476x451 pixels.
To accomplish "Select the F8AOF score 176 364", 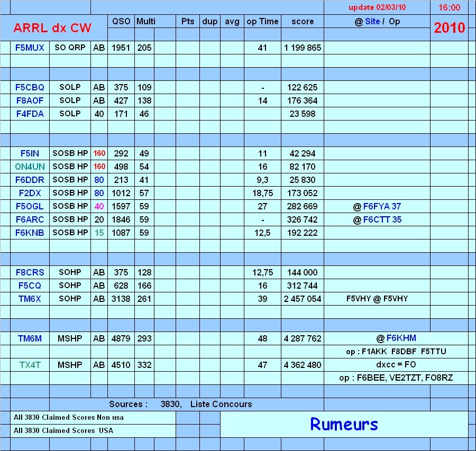I will (303, 100).
